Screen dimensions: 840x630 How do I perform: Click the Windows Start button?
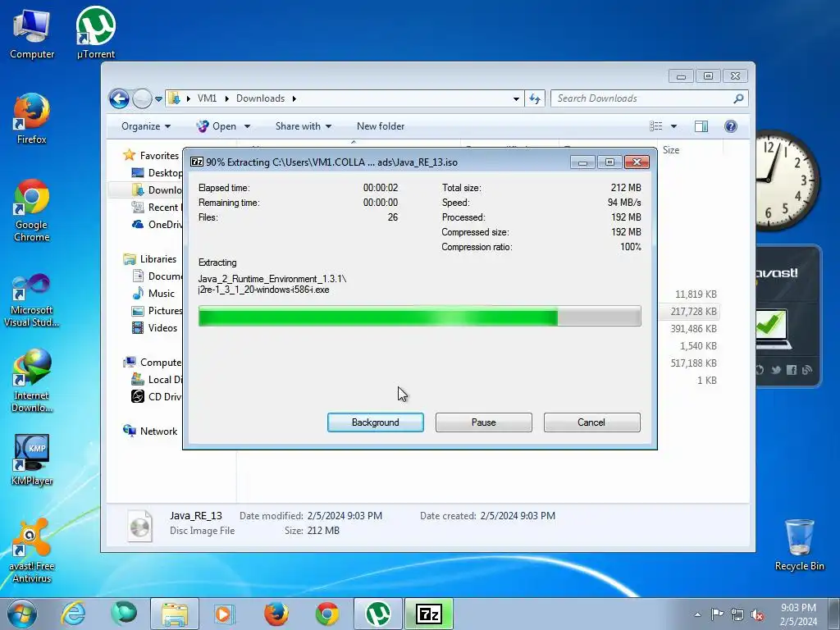pyautogui.click(x=22, y=614)
